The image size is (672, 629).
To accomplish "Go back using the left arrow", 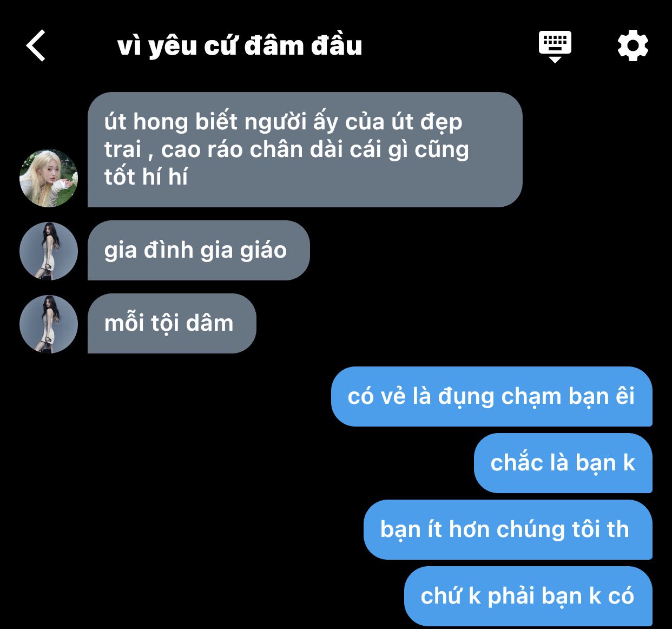I will (x=36, y=45).
